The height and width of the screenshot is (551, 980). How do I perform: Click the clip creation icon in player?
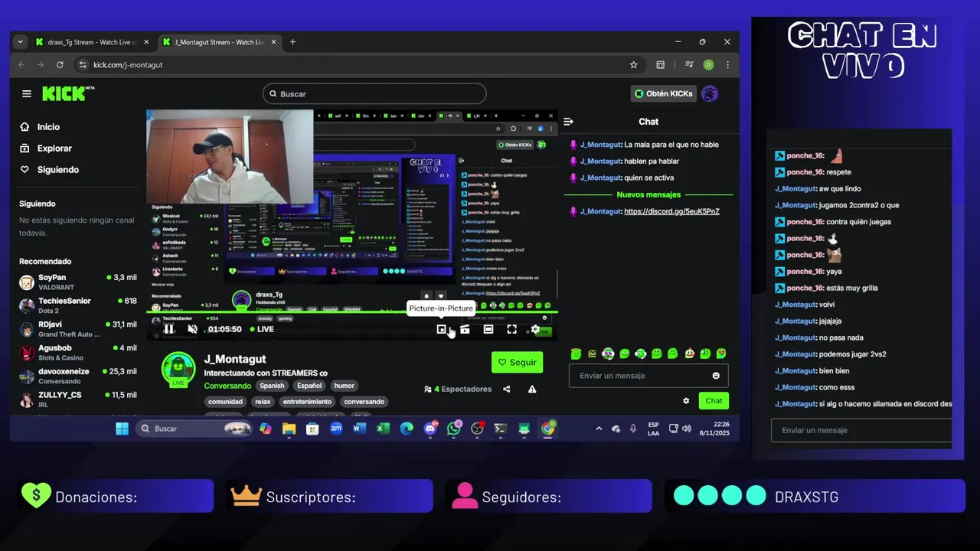[465, 329]
